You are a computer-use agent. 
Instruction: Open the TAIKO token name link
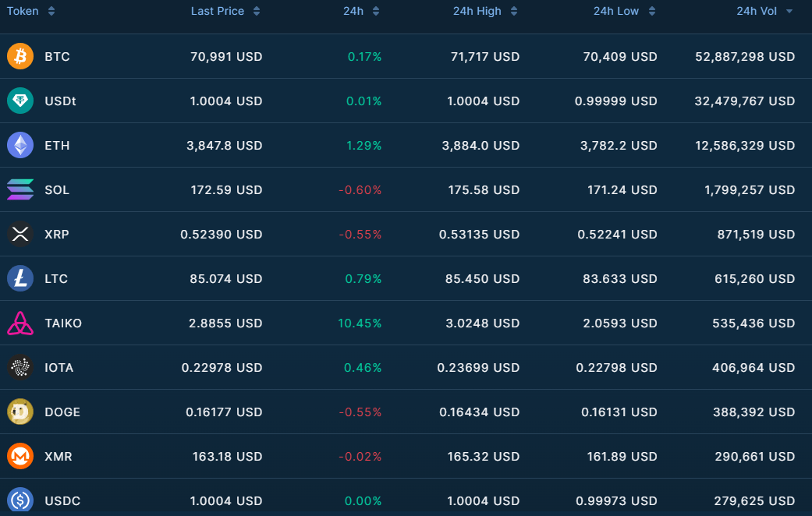[63, 323]
